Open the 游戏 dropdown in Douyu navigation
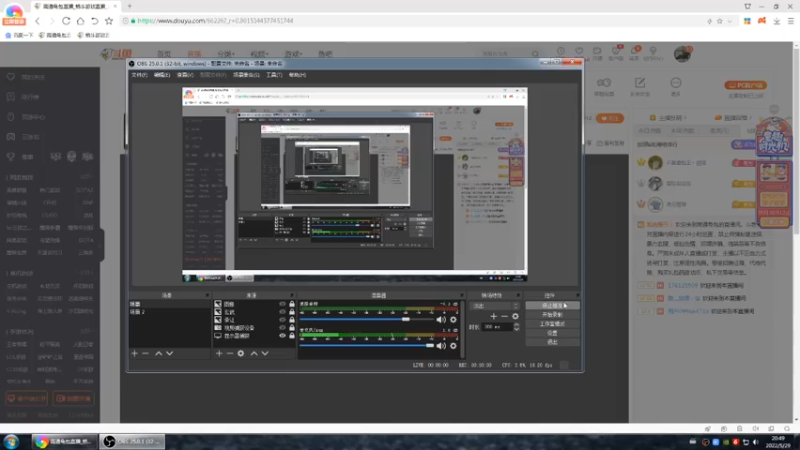The width and height of the screenshot is (800, 450). 293,54
